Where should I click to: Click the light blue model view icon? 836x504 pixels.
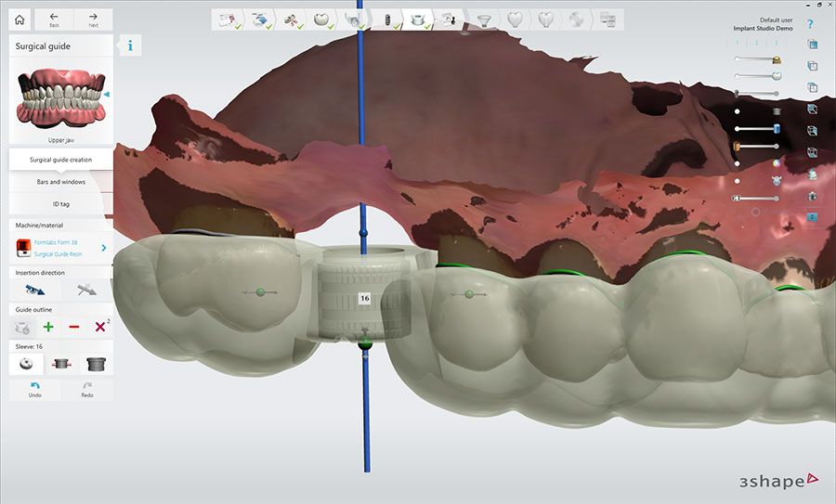[812, 174]
